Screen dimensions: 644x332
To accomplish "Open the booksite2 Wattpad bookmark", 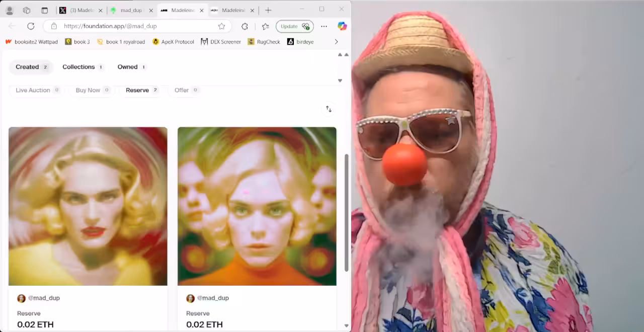I will [32, 42].
